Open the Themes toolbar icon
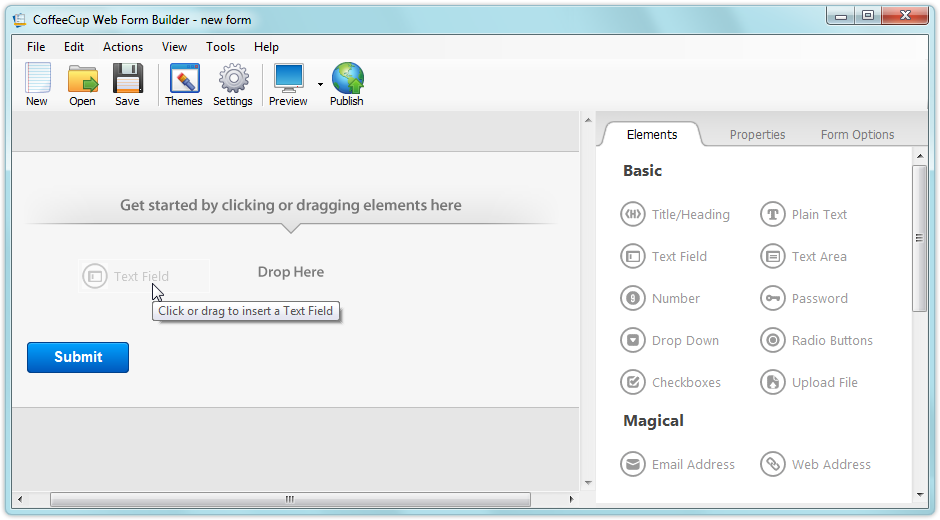940x520 pixels. tap(183, 85)
